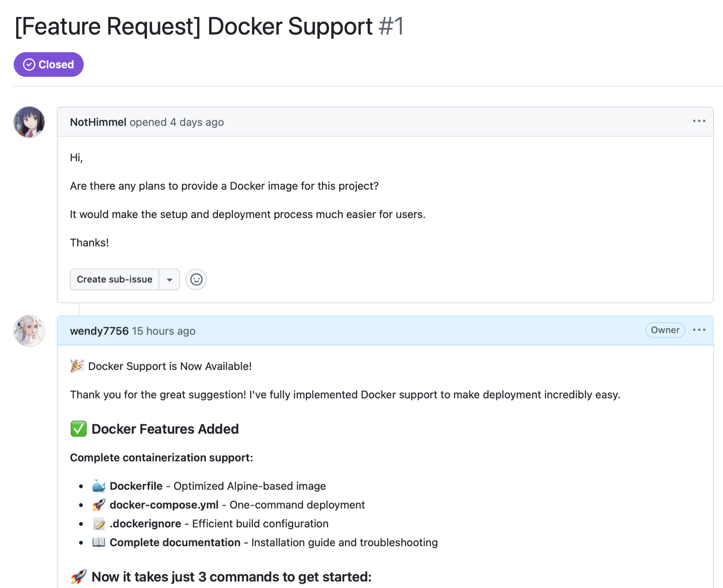
Task: Click the Create sub-issue button
Action: [114, 279]
